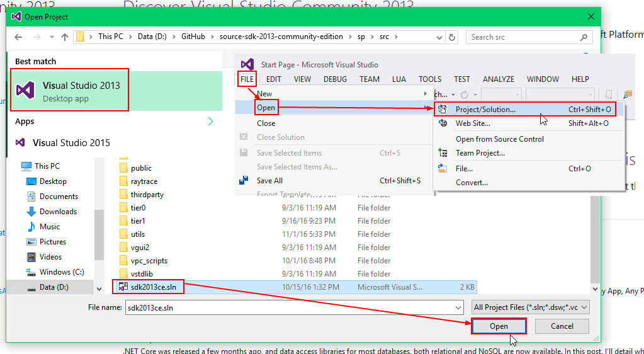Open the TOOLS menu
The image size is (644, 354).
coord(430,79)
